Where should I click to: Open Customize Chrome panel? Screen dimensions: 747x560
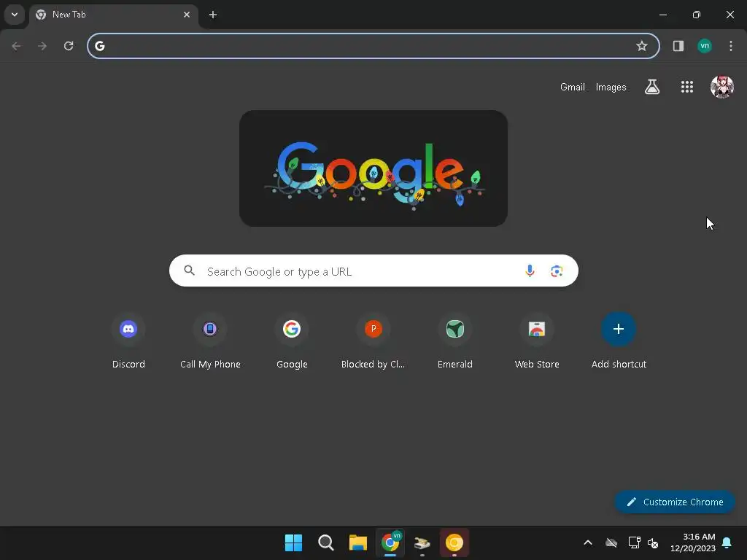click(x=675, y=502)
